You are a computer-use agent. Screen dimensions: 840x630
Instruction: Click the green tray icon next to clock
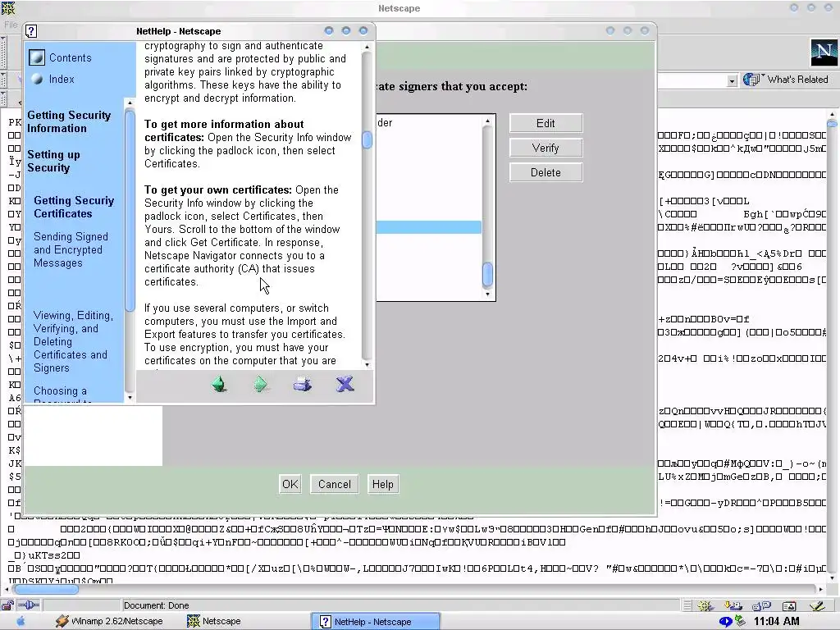click(x=741, y=621)
